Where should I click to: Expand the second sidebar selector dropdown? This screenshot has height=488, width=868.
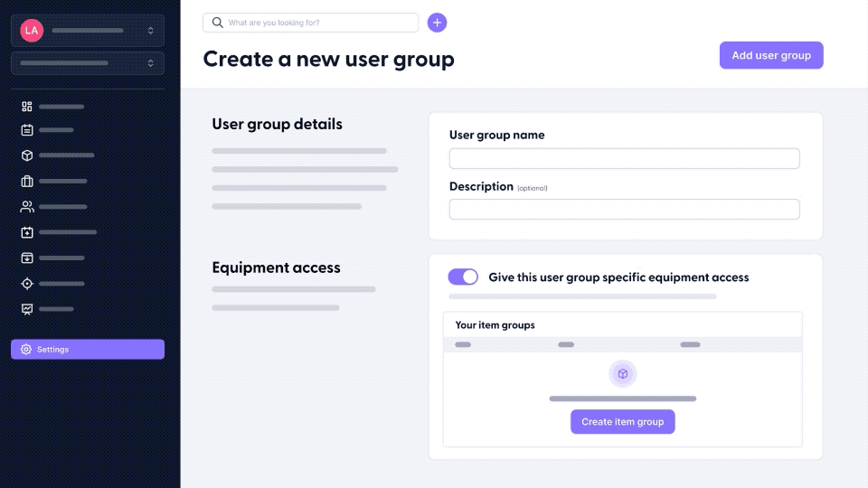pos(88,63)
